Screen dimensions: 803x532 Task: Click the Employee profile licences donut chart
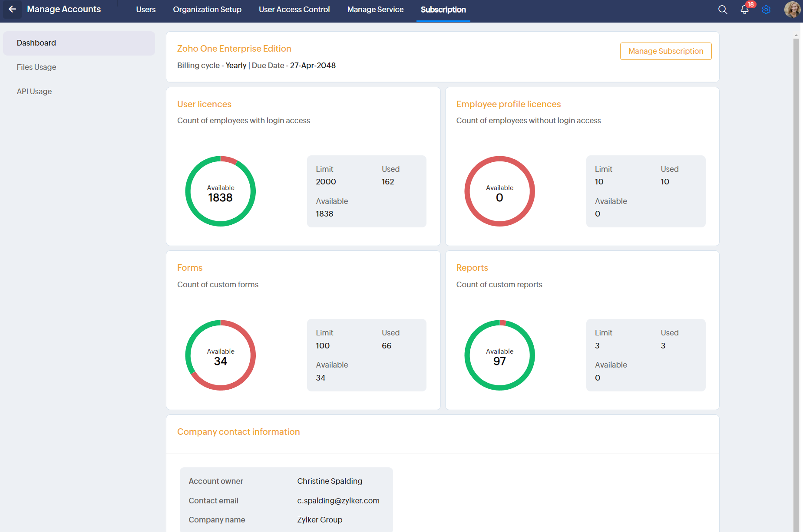click(x=499, y=191)
